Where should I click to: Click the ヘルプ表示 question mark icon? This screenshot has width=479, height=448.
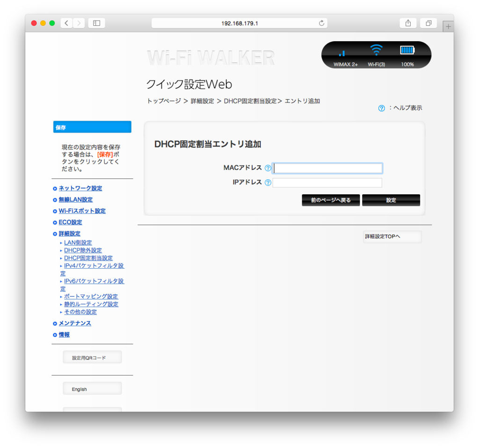coord(381,108)
